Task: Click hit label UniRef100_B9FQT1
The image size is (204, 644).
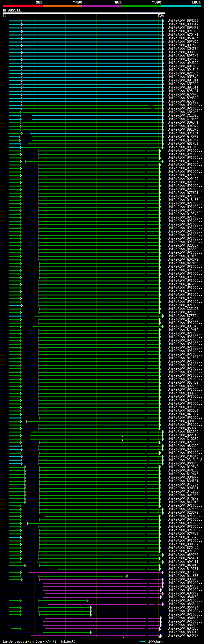Action: [183, 80]
